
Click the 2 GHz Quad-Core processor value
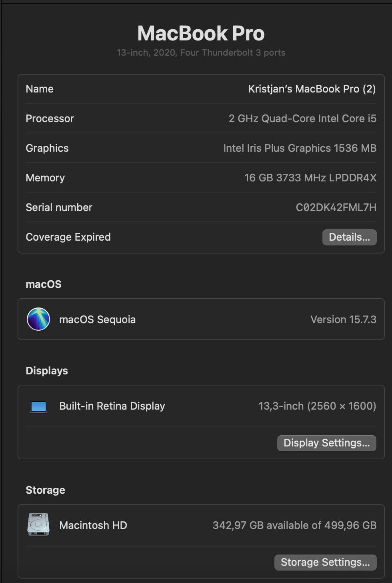coord(302,119)
